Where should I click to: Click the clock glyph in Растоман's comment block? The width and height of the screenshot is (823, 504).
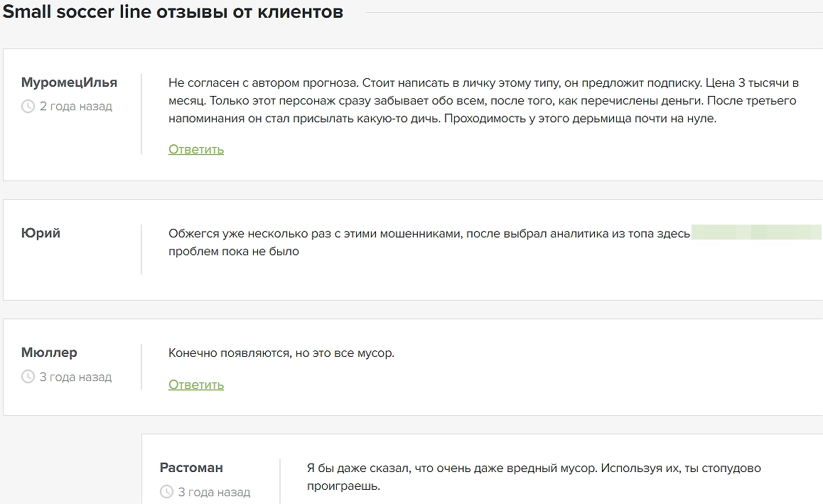pyautogui.click(x=165, y=491)
